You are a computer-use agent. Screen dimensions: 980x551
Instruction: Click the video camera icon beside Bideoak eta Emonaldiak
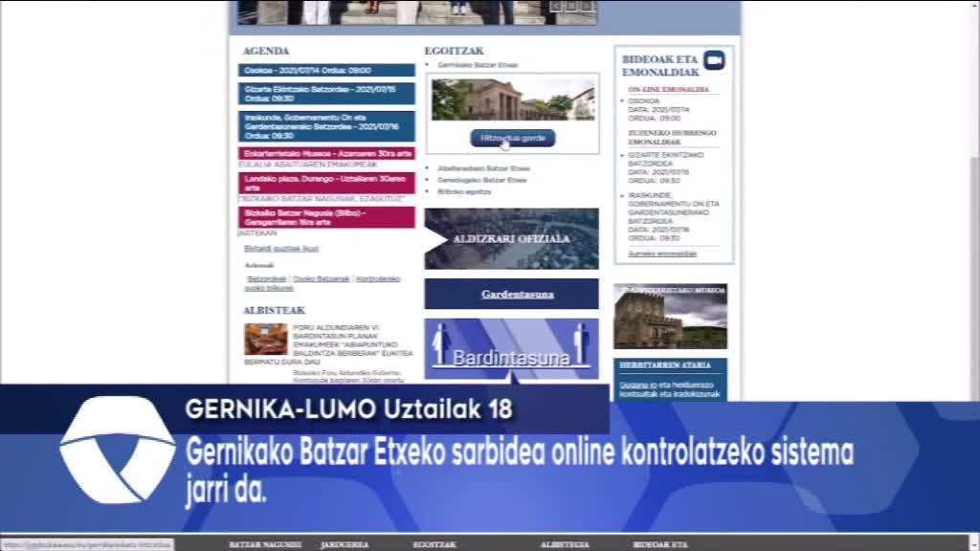tap(714, 60)
